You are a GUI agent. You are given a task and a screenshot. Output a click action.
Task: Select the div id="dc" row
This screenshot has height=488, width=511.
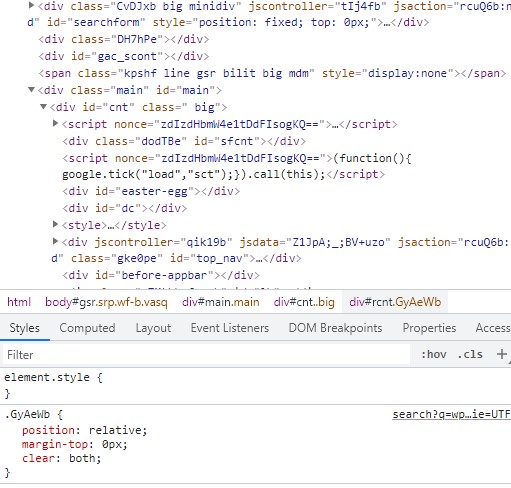click(125, 208)
